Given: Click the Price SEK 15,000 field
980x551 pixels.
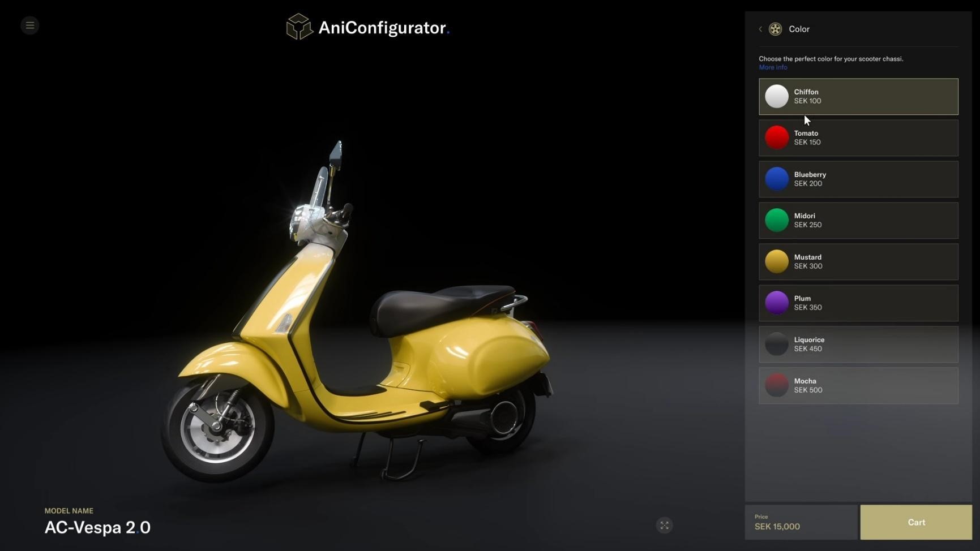Looking at the screenshot, I should pyautogui.click(x=801, y=522).
